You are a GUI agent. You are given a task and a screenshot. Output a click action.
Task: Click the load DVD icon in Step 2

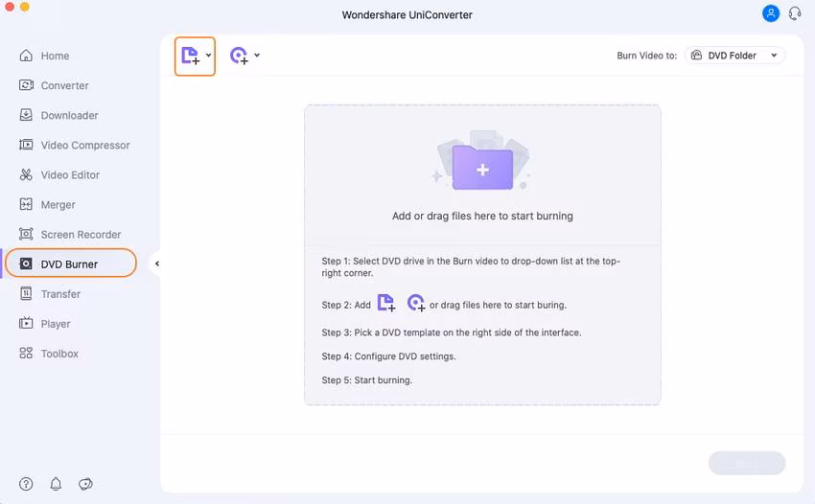click(x=416, y=303)
